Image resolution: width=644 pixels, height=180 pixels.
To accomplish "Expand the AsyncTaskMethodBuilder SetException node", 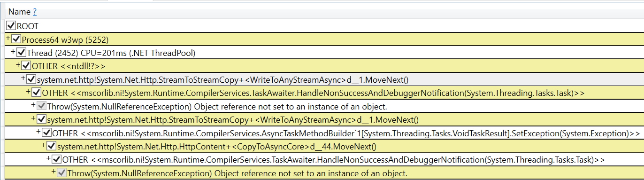I will coord(38,131).
